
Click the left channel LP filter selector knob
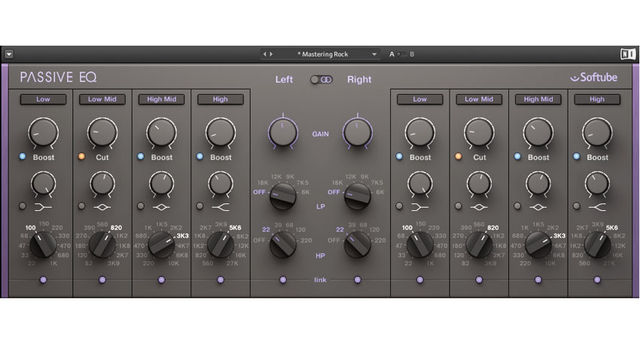coord(282,196)
